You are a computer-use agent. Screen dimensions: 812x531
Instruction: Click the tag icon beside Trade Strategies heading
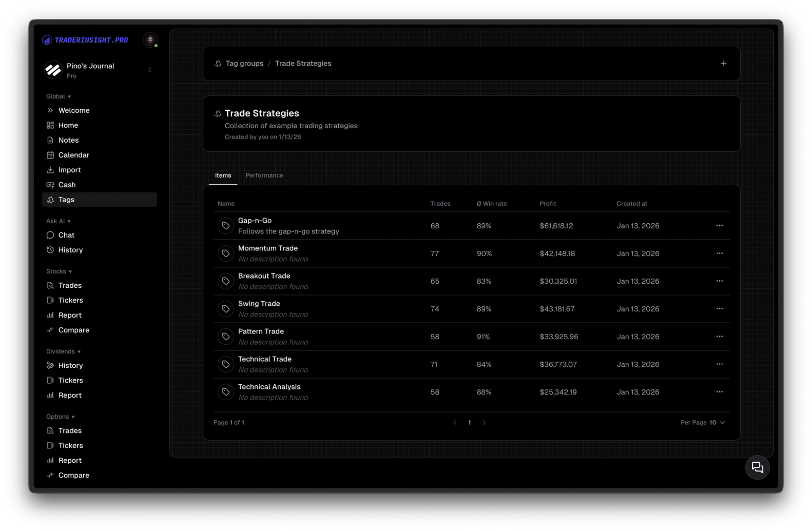point(218,113)
